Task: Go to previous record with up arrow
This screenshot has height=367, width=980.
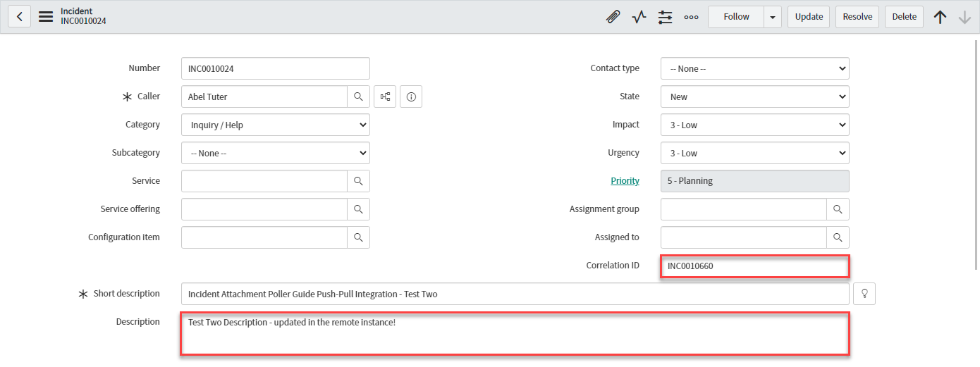Action: click(x=940, y=17)
